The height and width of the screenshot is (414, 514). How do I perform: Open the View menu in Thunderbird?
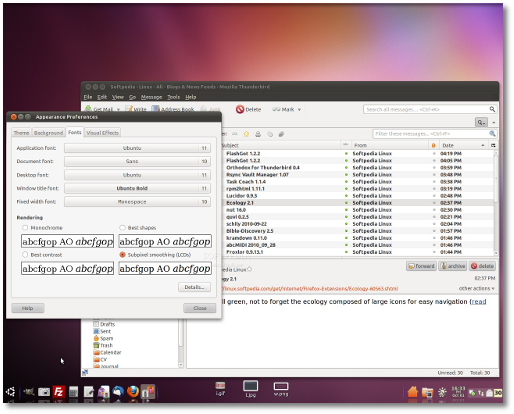118,97
